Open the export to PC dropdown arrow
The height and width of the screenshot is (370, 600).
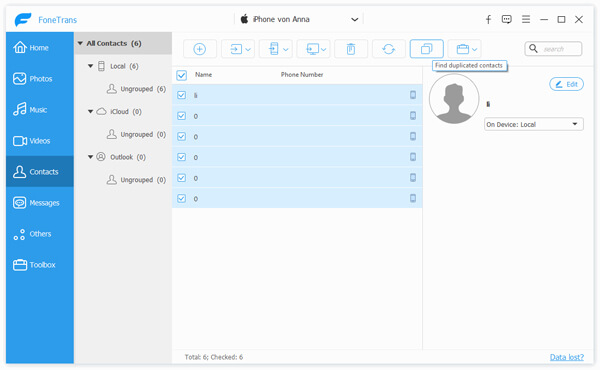323,49
